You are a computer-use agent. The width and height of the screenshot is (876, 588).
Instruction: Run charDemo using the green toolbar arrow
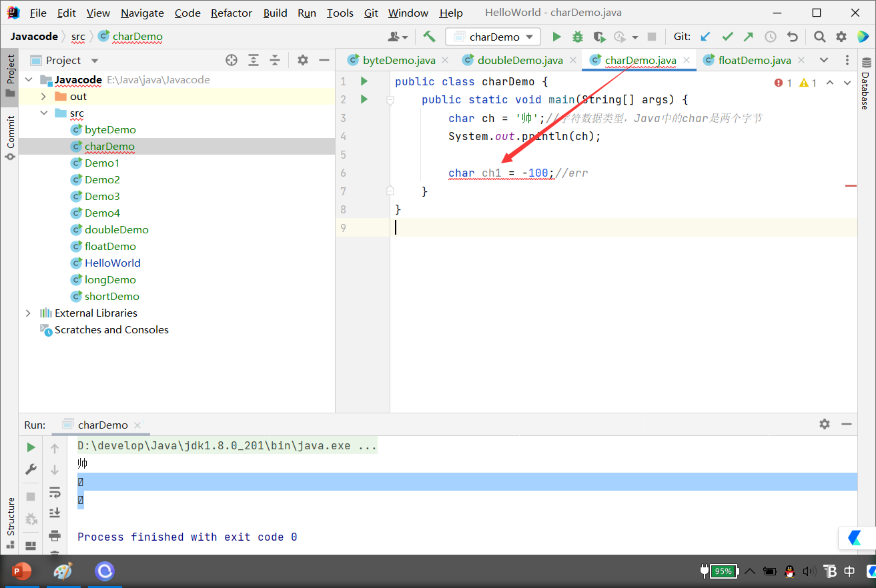tap(556, 37)
